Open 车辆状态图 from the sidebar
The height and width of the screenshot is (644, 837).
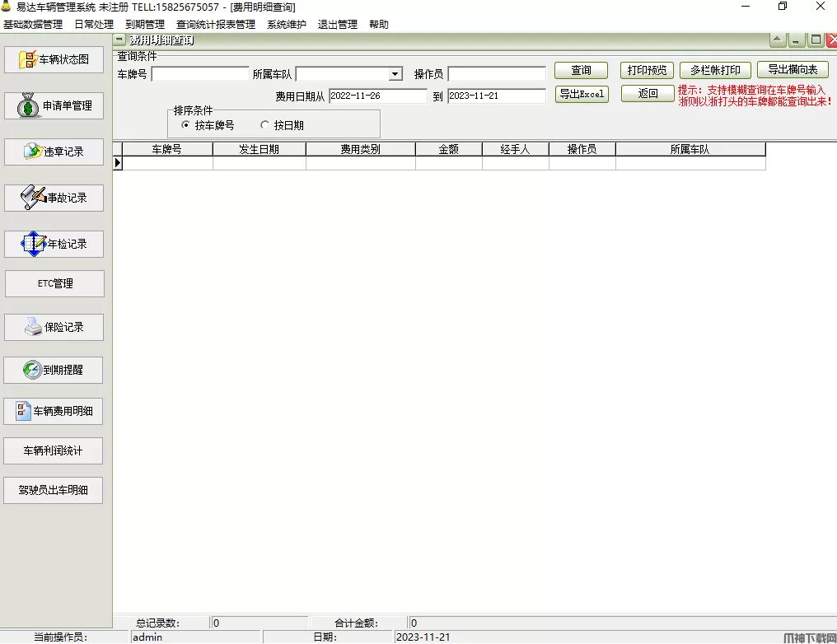(54, 59)
